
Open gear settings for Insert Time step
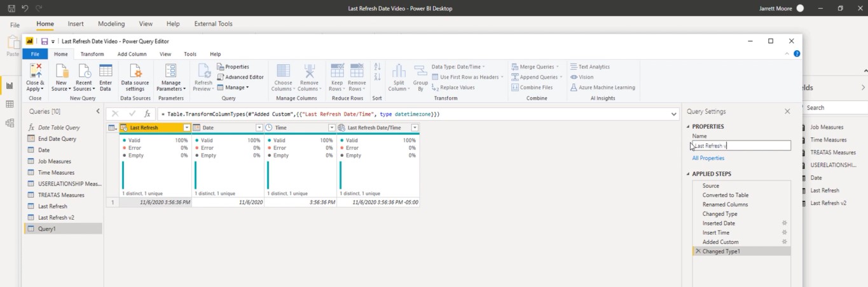[784, 232]
